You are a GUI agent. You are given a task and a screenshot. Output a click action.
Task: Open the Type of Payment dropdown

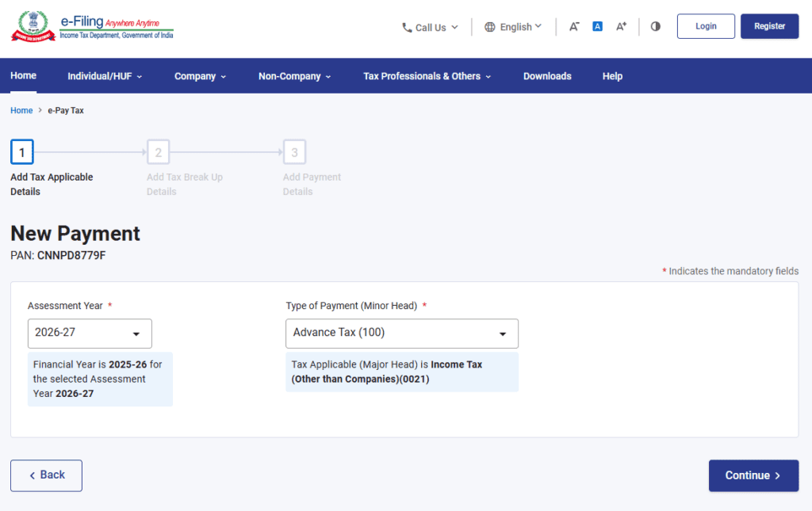coord(401,334)
